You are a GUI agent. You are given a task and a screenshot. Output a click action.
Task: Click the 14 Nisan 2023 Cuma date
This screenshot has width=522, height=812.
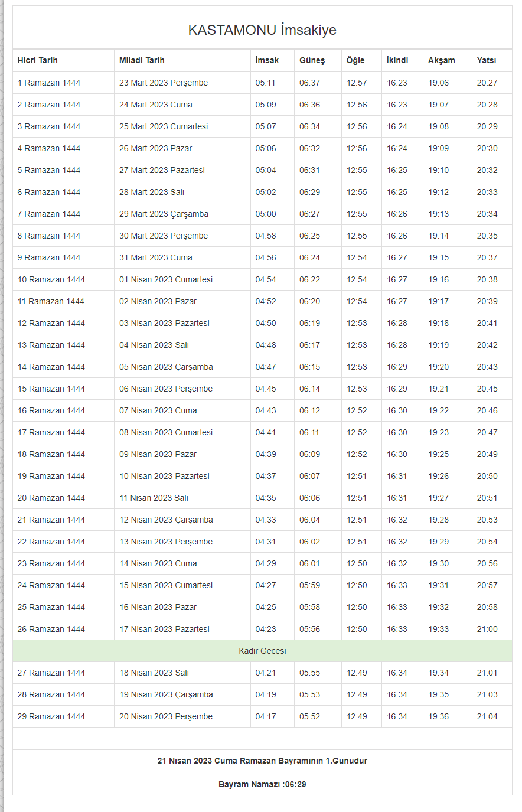(x=158, y=563)
